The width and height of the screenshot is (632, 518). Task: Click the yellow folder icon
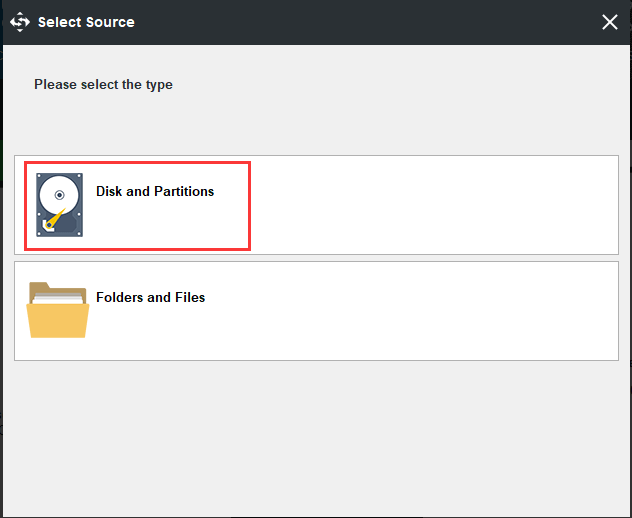coord(57,312)
